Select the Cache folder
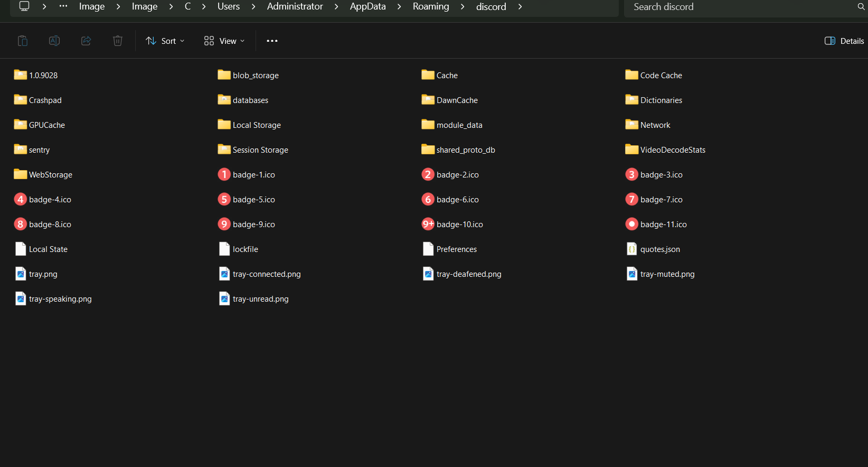This screenshot has height=467, width=868. click(440, 75)
